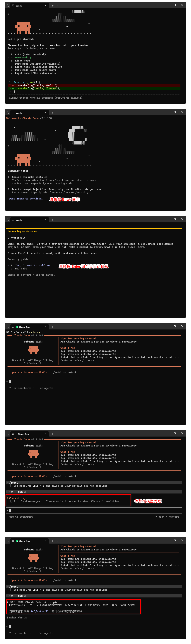This screenshot has height=644, width=191.
Task: Click /model to switch in the Channelling window
Action: point(65,477)
